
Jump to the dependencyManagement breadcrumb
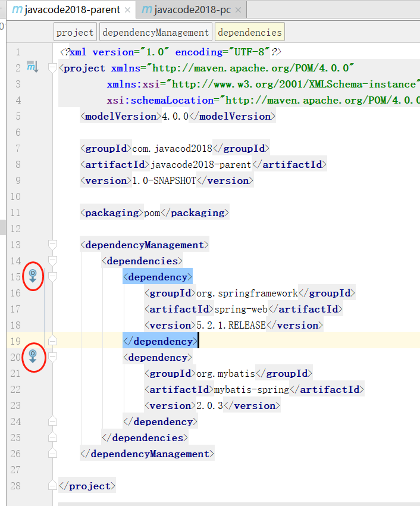[x=156, y=32]
